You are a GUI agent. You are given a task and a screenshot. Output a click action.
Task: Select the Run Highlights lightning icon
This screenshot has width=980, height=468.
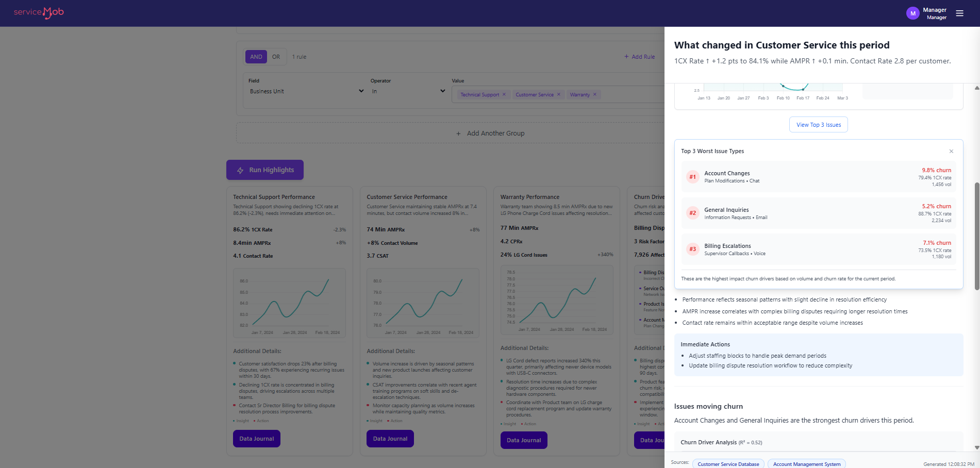coord(240,170)
